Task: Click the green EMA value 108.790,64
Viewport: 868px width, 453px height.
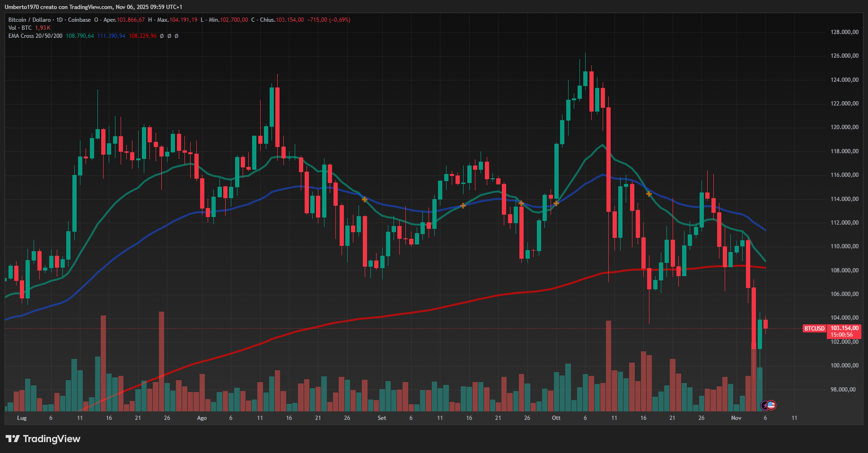Action: click(79, 36)
